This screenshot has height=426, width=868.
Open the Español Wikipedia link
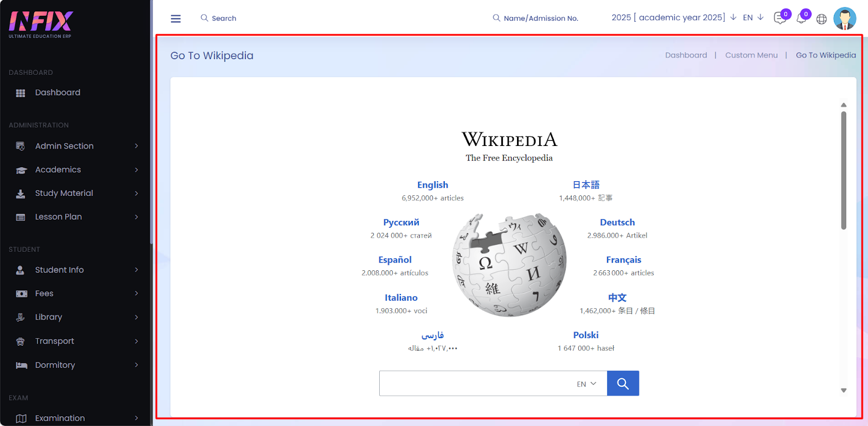click(395, 260)
